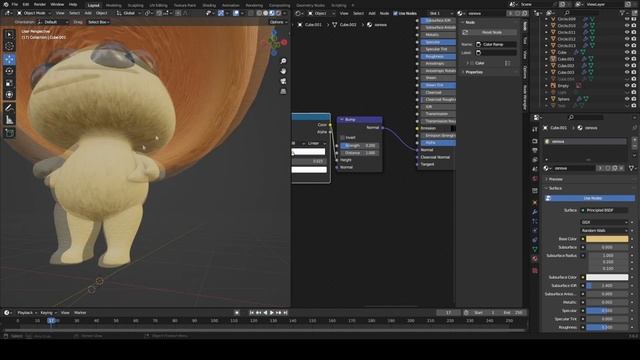Switch perspective/orthographic grid icon in viewport
Viewport: 640px width, 360px height.
pyautogui.click(x=283, y=91)
